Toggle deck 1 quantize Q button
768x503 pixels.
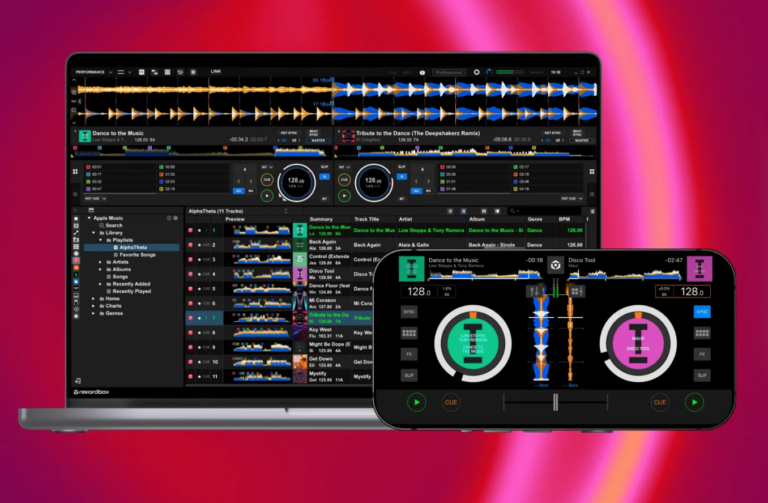click(324, 176)
